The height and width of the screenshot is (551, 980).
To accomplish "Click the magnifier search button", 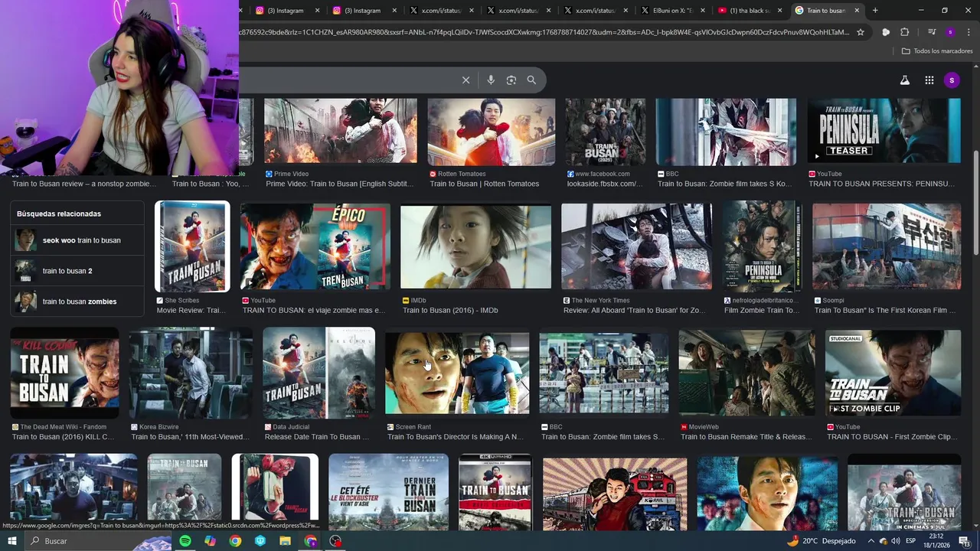I will point(531,80).
